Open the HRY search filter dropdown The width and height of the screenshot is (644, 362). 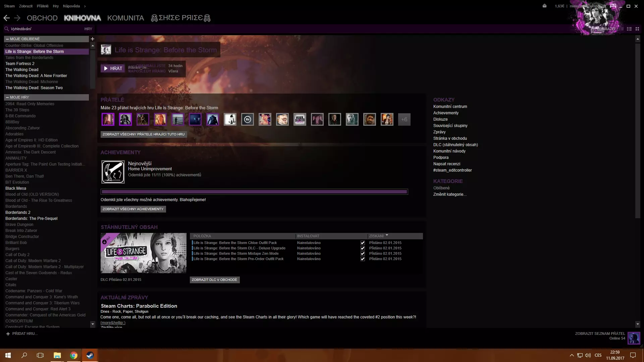[x=88, y=29]
